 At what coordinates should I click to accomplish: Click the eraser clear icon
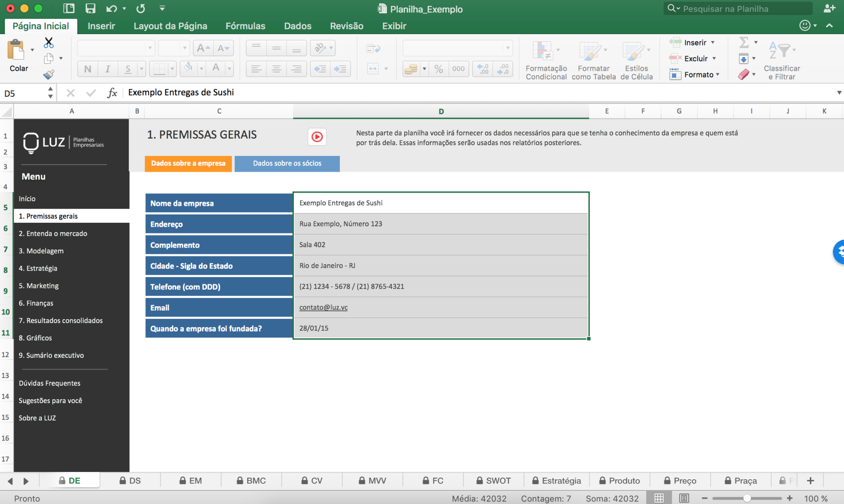tap(744, 75)
